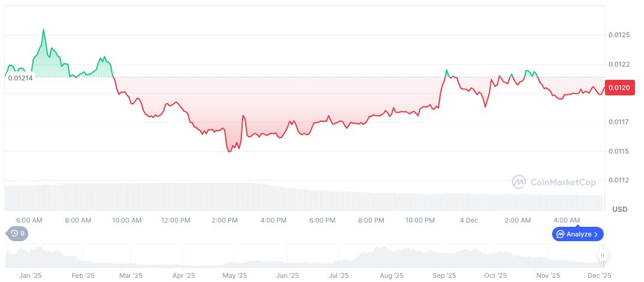Jump to May '25 in the navigator

(x=235, y=275)
